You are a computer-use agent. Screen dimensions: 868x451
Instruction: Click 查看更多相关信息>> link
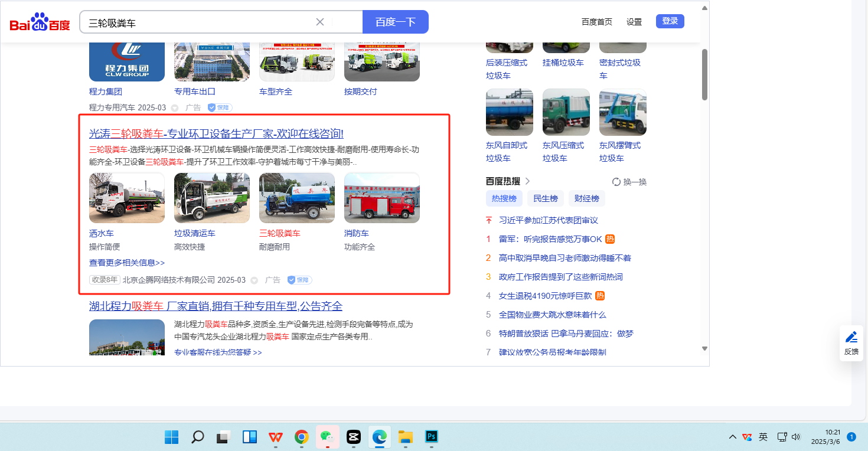tap(127, 262)
